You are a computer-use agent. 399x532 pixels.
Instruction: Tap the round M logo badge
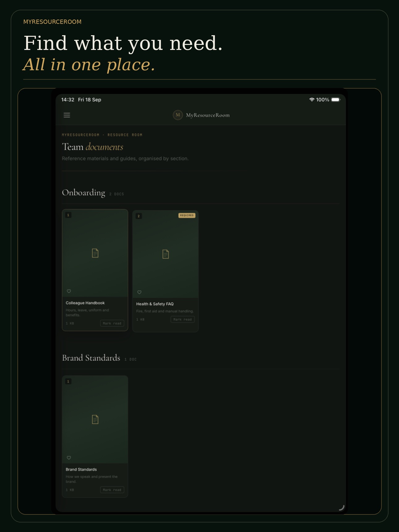178,115
